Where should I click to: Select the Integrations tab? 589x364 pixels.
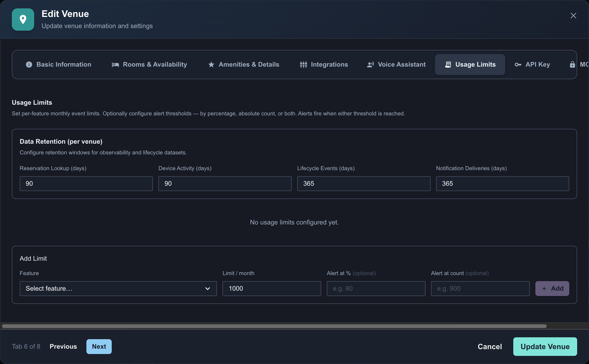(324, 65)
